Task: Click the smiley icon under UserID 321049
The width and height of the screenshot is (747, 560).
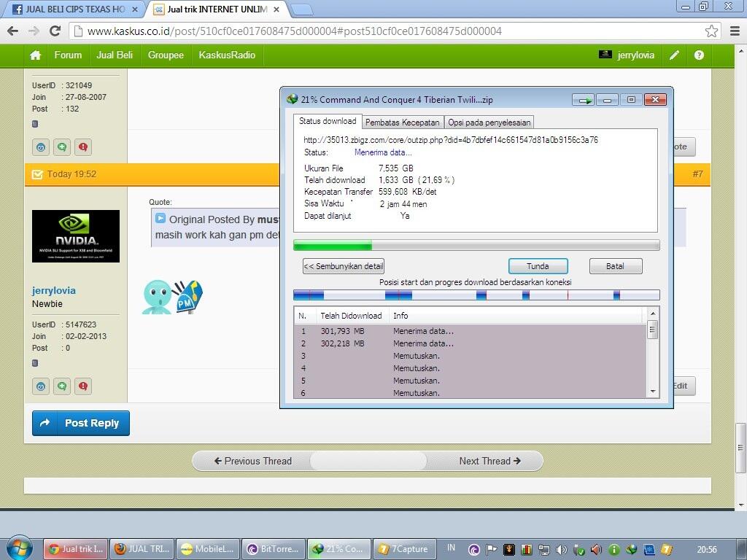Action: [41, 147]
